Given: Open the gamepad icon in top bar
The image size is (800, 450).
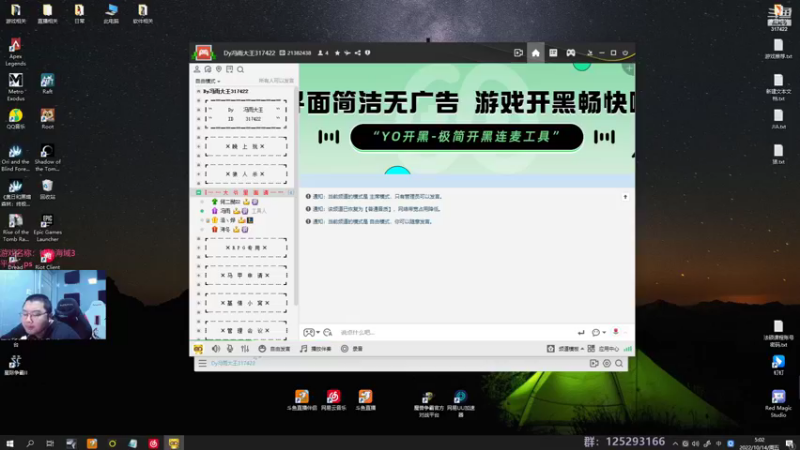Looking at the screenshot, I should point(570,53).
